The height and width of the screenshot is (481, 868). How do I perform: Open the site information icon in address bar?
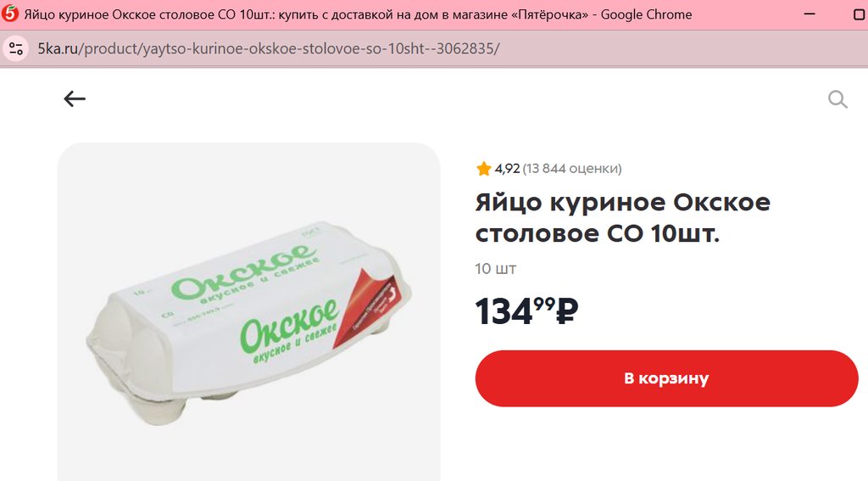(x=16, y=48)
